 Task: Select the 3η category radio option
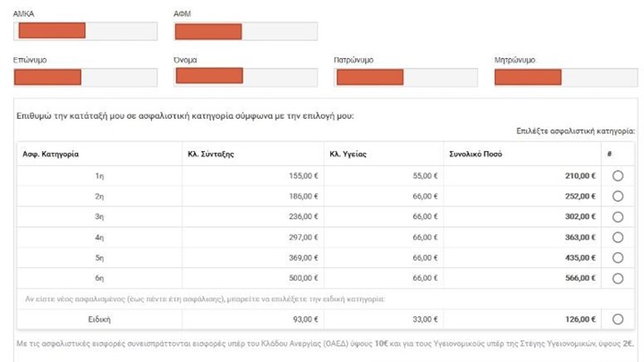tap(617, 216)
